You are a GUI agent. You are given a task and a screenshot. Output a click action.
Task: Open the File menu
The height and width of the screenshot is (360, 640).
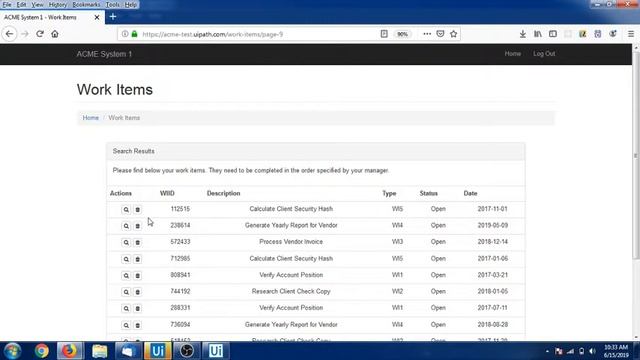[7, 4]
